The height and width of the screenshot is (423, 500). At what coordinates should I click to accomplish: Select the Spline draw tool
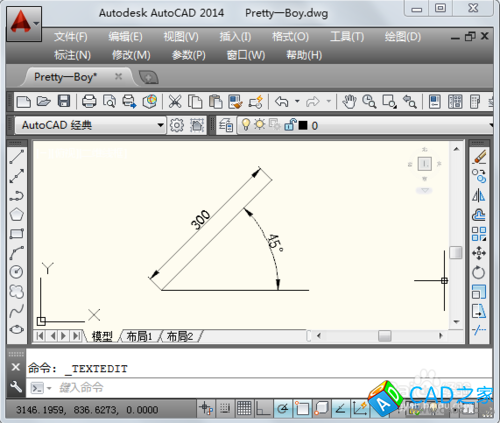[x=16, y=311]
